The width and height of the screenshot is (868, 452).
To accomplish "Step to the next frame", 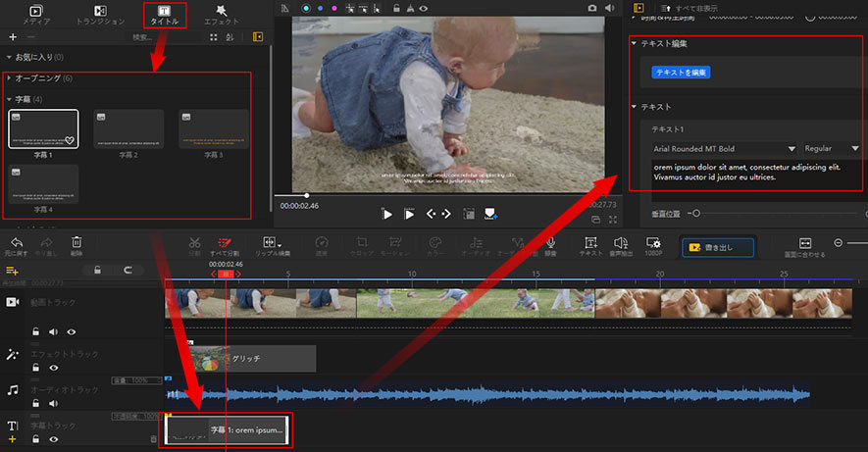I will pyautogui.click(x=446, y=214).
